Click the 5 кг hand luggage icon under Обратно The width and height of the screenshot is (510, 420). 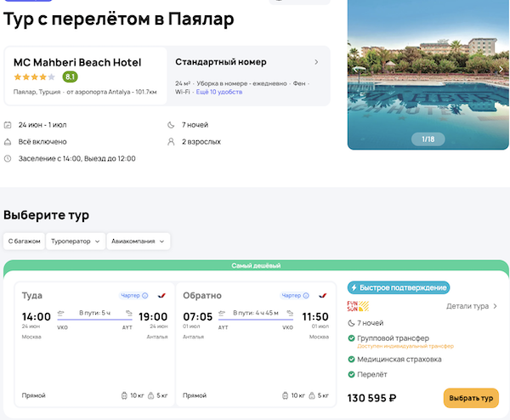pos(314,395)
